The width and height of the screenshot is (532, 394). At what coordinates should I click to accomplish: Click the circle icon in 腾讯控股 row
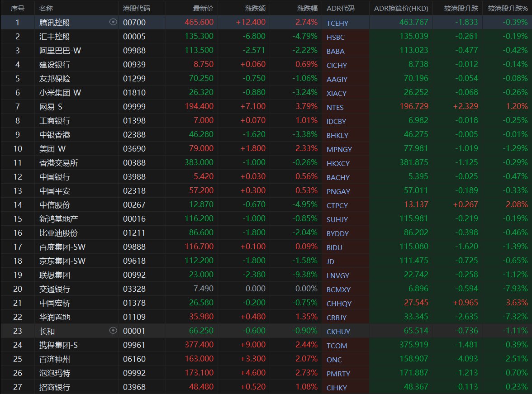coord(113,22)
